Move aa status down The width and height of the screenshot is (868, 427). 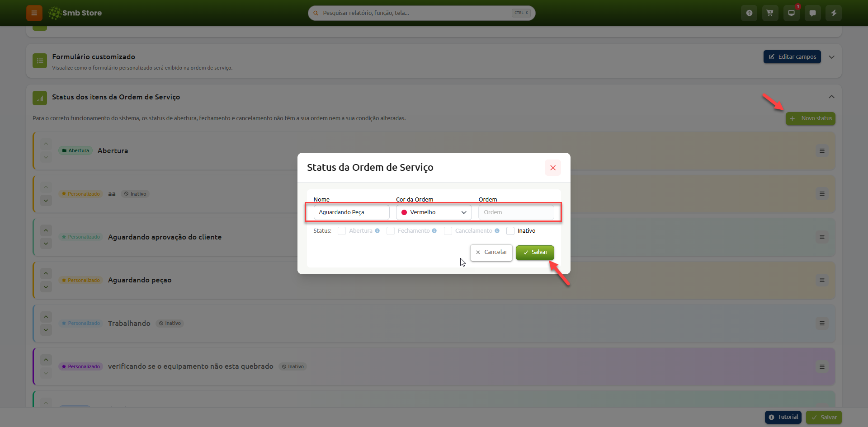tap(46, 201)
